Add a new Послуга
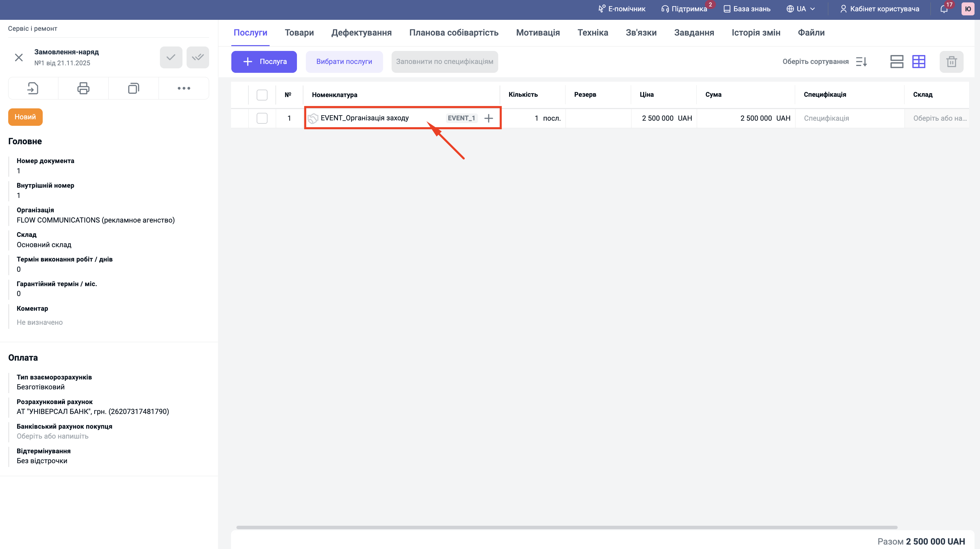This screenshot has width=980, height=549. 264,62
